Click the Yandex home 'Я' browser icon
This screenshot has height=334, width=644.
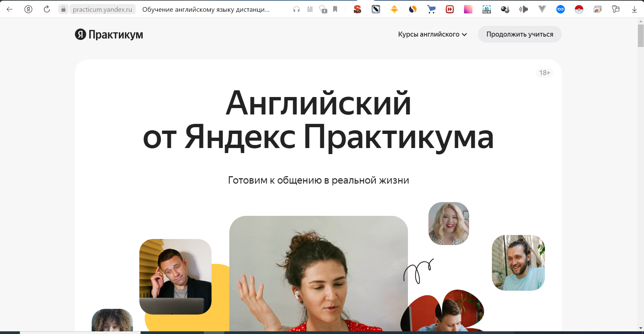click(29, 9)
